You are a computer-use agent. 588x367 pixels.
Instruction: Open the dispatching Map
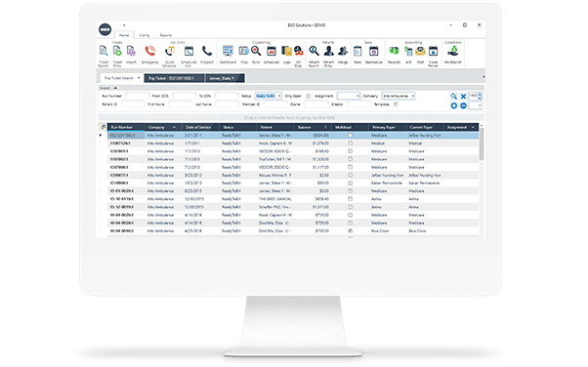(x=244, y=55)
